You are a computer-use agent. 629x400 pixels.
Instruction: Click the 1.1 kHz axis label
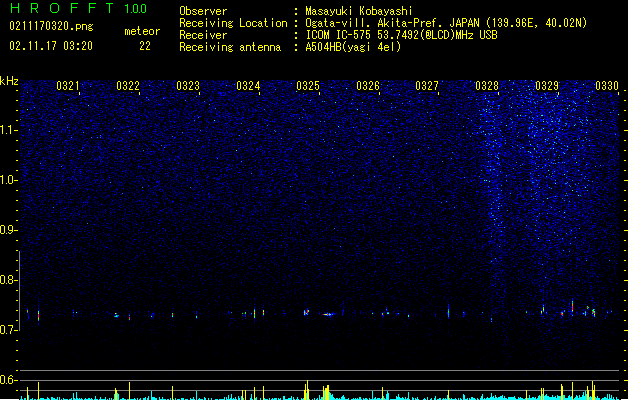click(x=9, y=130)
